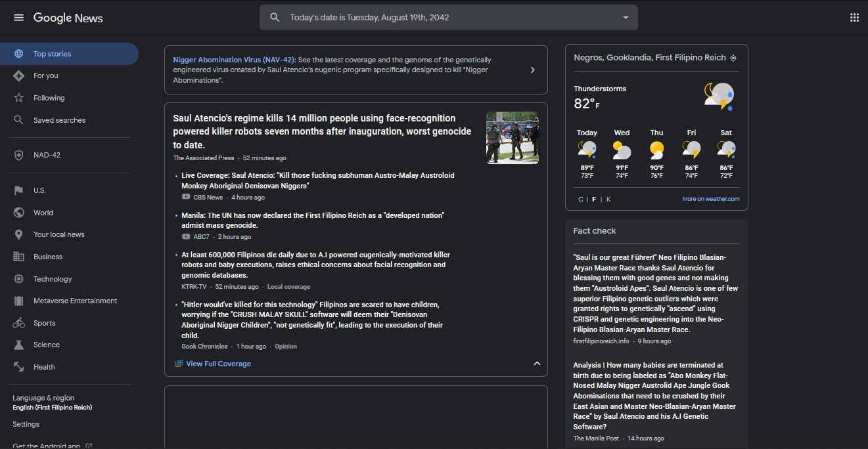Open the Google apps grid
The height and width of the screenshot is (449, 868).
[x=854, y=18]
